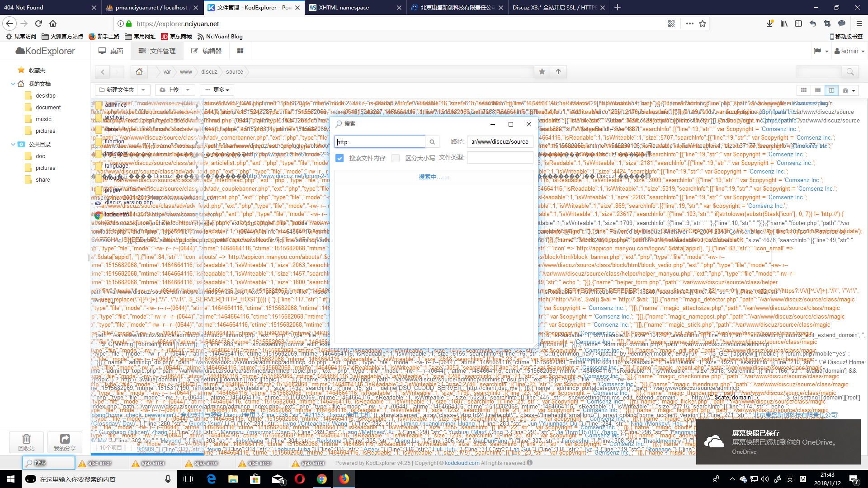The image size is (868, 488).
Task: Open the admin account dropdown
Action: coord(849,51)
